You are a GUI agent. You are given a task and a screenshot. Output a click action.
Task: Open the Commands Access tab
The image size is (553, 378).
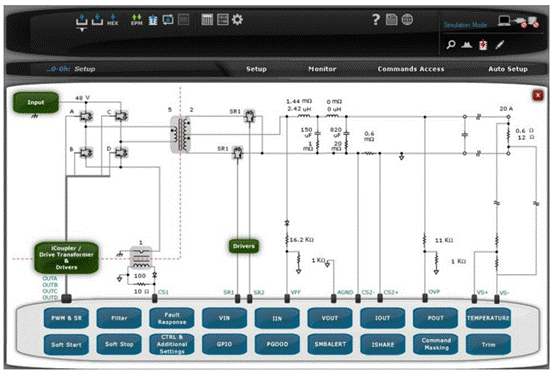coord(411,69)
